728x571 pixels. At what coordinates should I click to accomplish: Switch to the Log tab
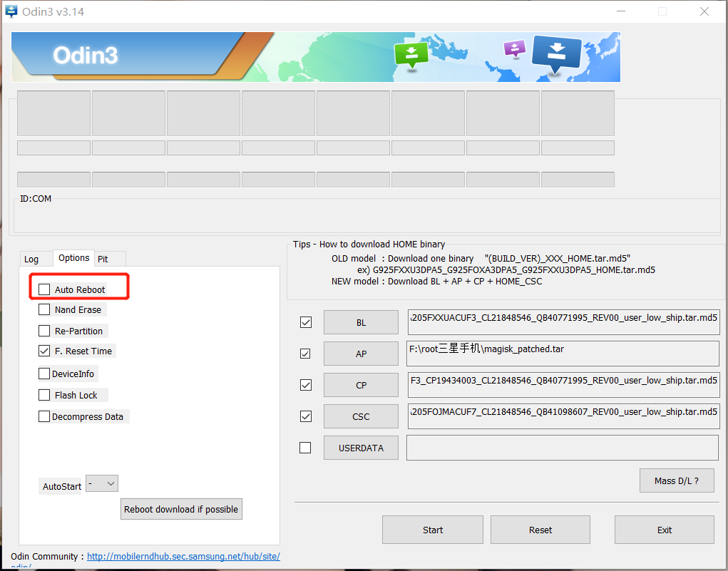click(31, 259)
